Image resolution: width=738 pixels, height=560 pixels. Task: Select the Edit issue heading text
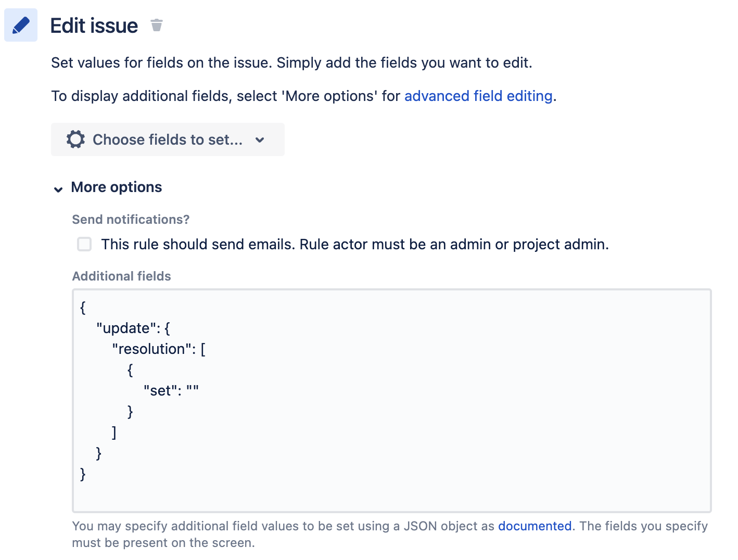[x=94, y=24]
